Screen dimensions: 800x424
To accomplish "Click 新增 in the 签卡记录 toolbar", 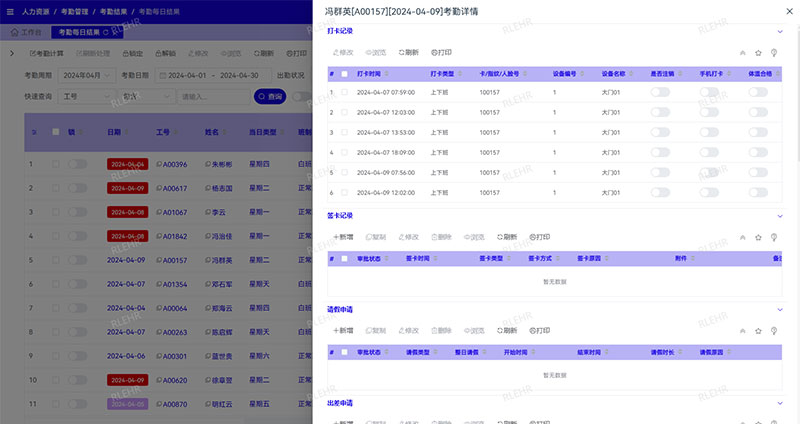I will [x=343, y=237].
